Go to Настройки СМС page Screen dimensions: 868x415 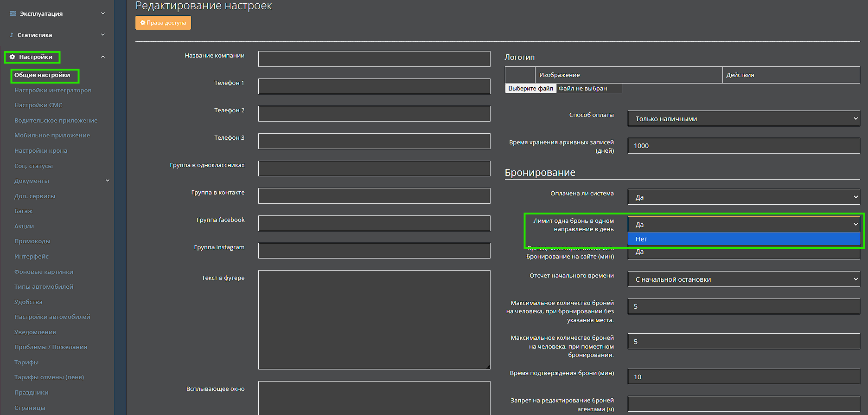coord(38,105)
